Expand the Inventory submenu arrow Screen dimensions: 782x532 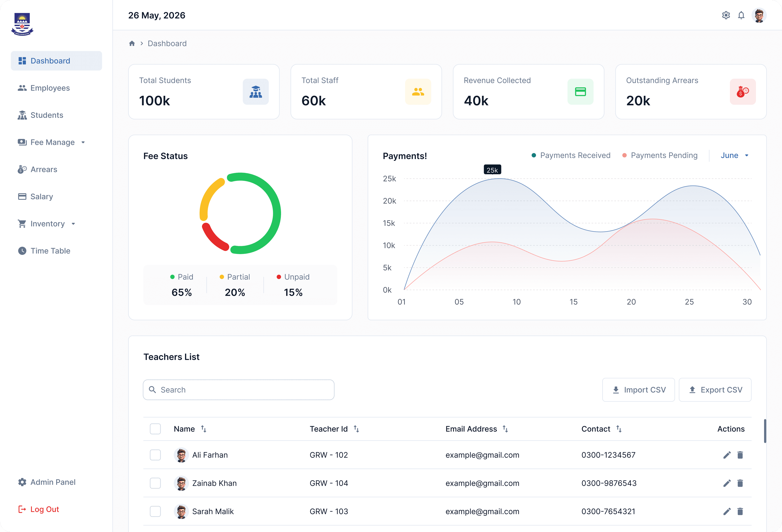73,224
